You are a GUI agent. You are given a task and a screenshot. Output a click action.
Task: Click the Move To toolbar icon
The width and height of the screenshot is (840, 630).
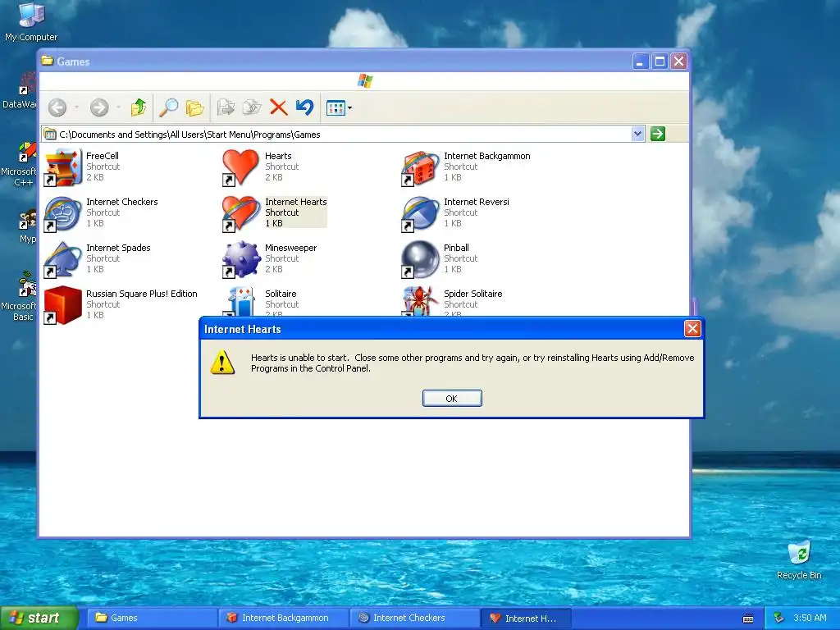(226, 107)
